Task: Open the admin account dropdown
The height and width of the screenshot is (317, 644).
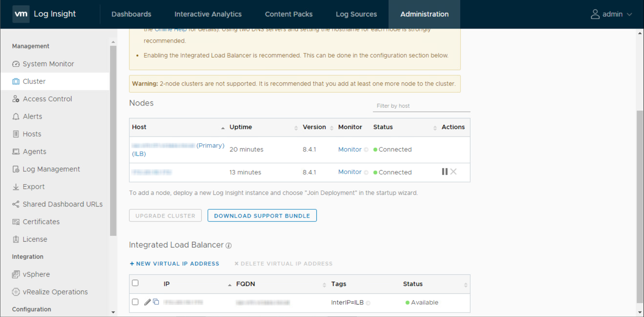Action: click(612, 14)
